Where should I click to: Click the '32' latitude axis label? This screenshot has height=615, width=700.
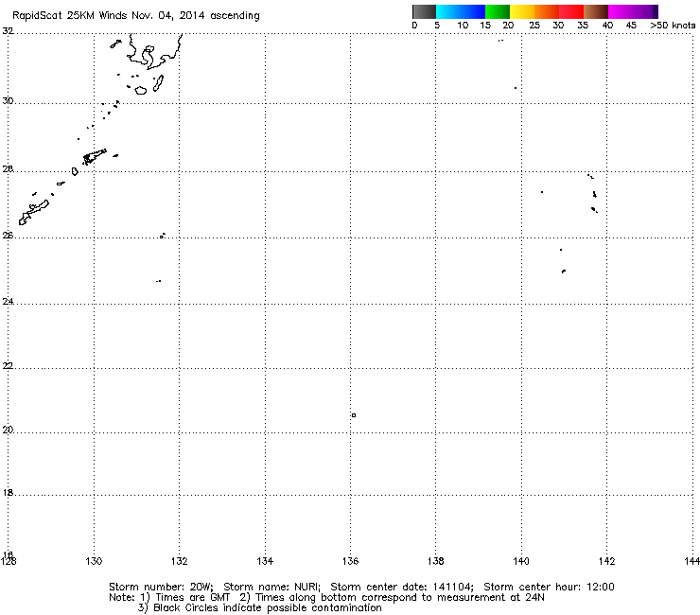[x=8, y=31]
